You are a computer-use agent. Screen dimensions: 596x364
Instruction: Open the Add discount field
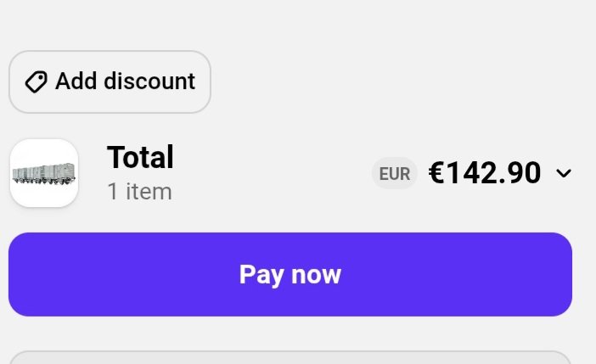click(x=110, y=81)
